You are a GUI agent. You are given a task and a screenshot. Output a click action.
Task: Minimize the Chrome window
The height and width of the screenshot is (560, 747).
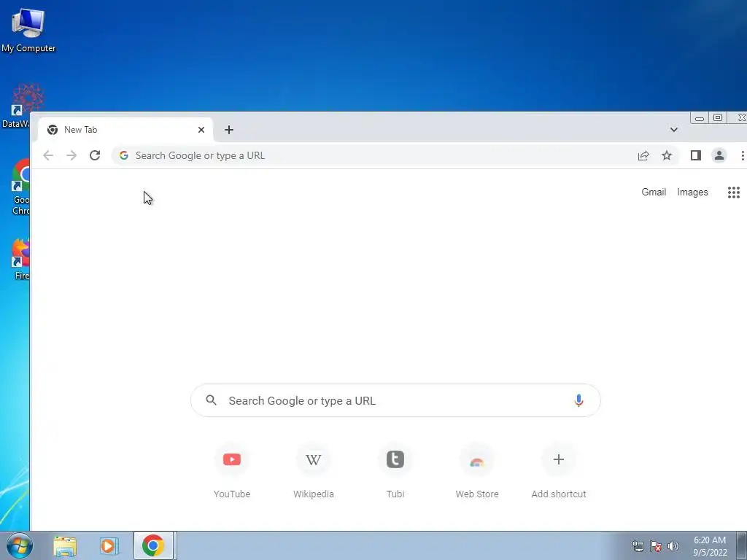(x=700, y=118)
